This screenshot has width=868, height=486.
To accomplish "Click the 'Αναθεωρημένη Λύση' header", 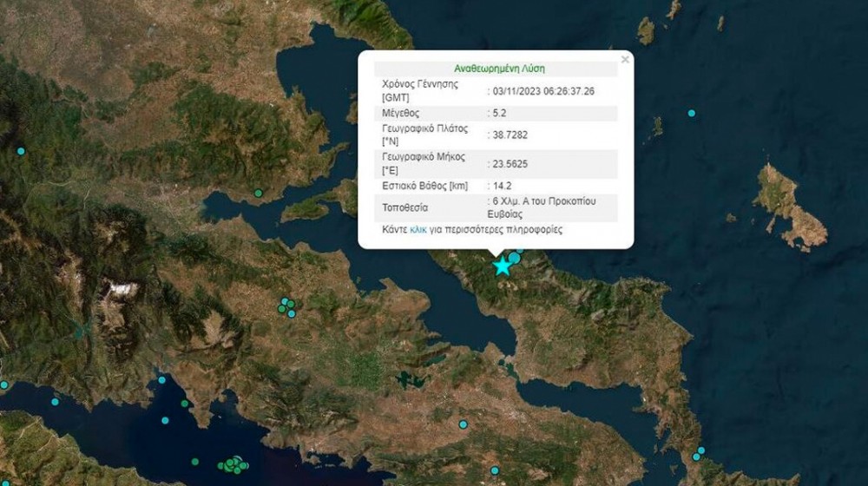I will (x=499, y=69).
